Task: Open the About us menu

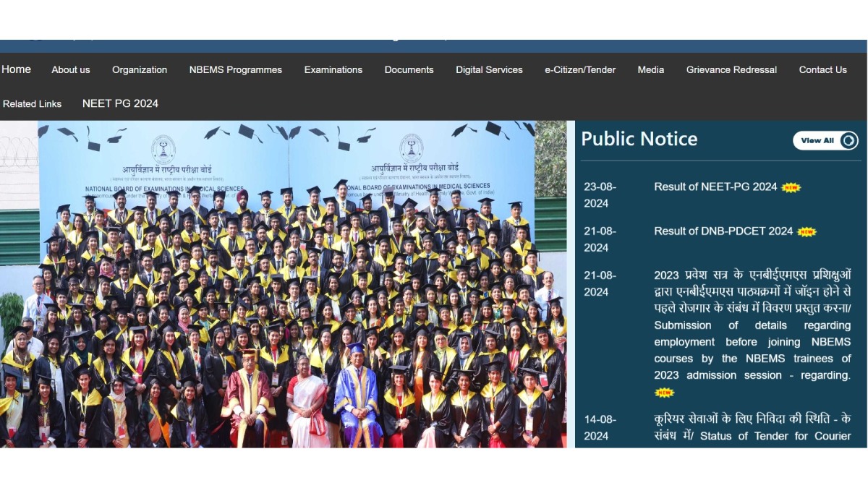Action: coord(70,69)
